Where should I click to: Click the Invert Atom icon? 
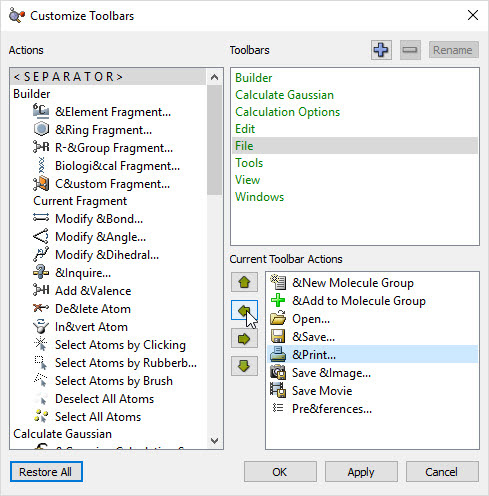[41, 326]
